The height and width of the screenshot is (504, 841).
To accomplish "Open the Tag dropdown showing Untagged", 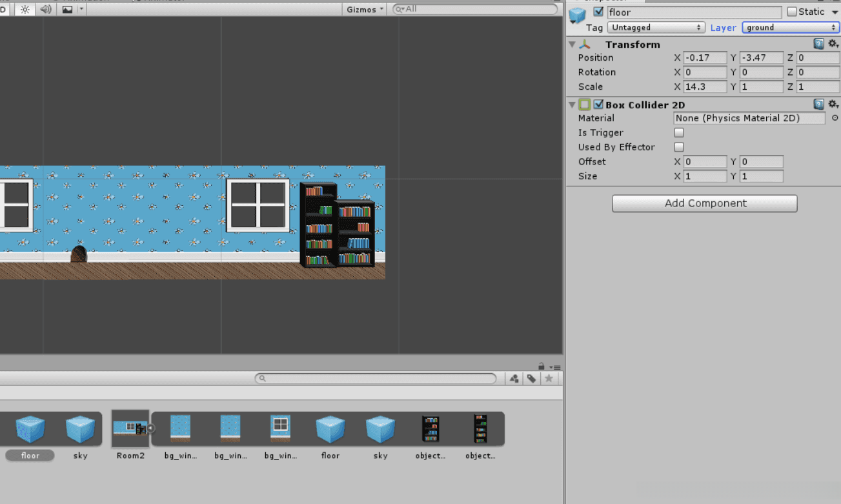I will (x=656, y=27).
